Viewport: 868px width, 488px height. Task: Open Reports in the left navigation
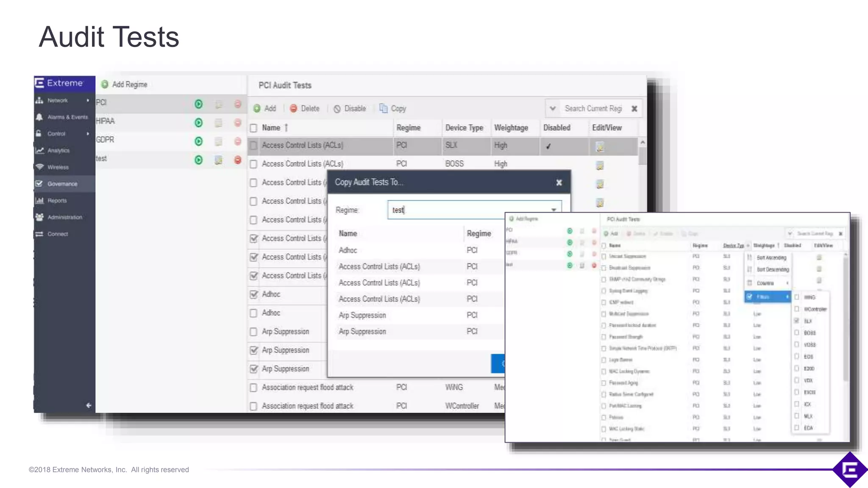[57, 200]
